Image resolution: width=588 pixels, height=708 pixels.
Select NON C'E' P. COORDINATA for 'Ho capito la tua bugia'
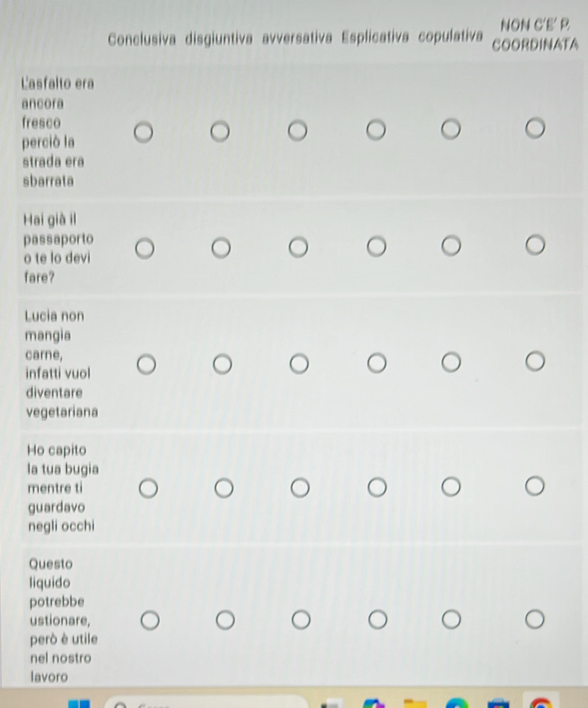(535, 486)
